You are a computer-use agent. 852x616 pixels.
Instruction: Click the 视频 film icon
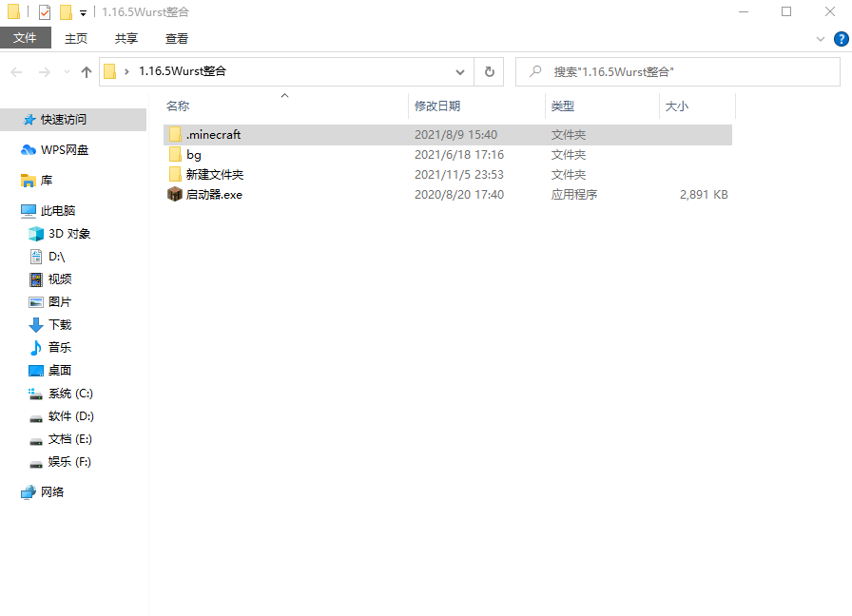point(36,279)
